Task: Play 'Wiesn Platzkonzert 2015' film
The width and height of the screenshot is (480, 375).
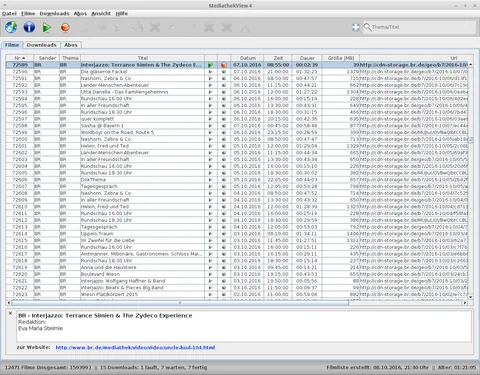Action: tap(211, 294)
